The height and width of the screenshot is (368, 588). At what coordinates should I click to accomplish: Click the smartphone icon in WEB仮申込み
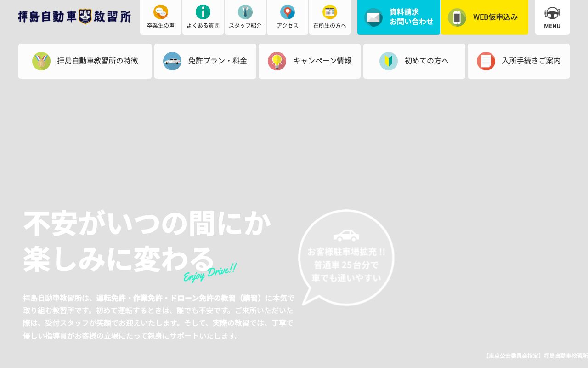(458, 18)
